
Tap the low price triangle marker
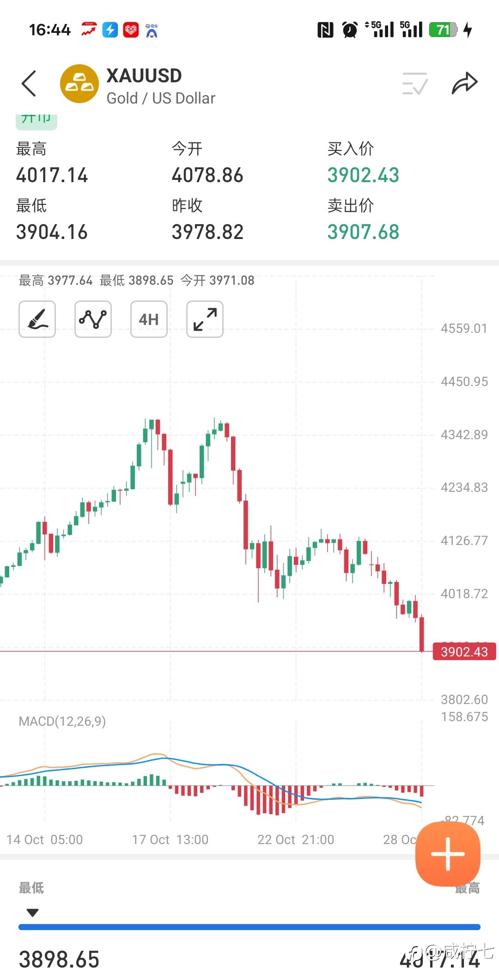(x=32, y=913)
